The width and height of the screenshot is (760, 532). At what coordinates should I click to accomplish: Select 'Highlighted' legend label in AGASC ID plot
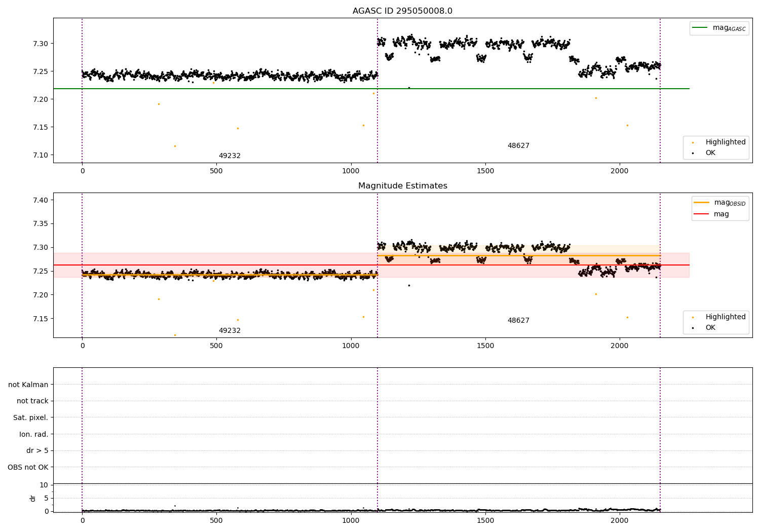pos(726,142)
